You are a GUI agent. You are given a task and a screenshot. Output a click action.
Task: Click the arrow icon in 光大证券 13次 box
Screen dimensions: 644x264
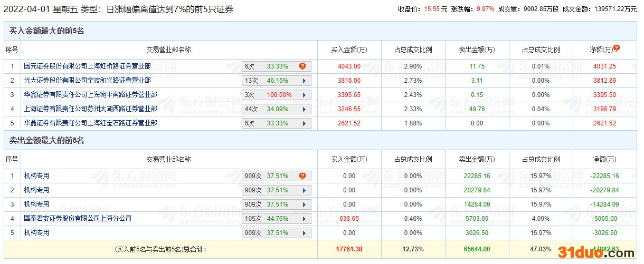click(304, 81)
